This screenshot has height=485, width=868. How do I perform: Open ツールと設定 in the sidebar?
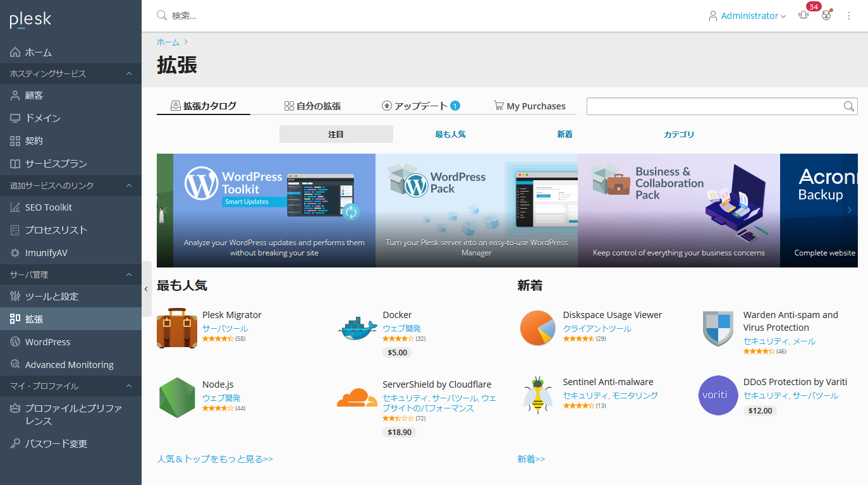tap(52, 297)
